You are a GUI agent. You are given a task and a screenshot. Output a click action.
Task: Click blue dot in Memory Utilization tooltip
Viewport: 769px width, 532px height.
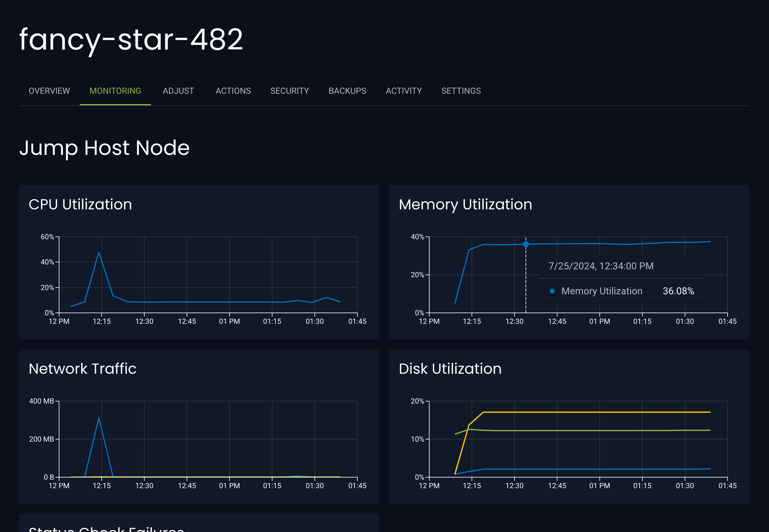click(552, 291)
